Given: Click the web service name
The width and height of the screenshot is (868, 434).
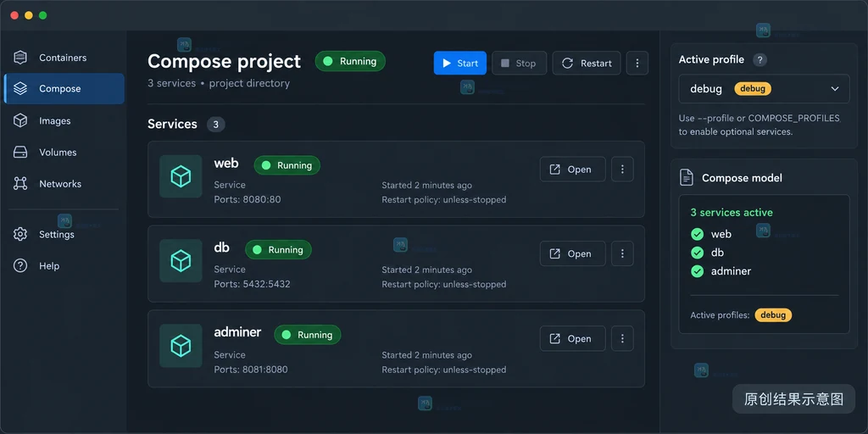Looking at the screenshot, I should click(226, 164).
